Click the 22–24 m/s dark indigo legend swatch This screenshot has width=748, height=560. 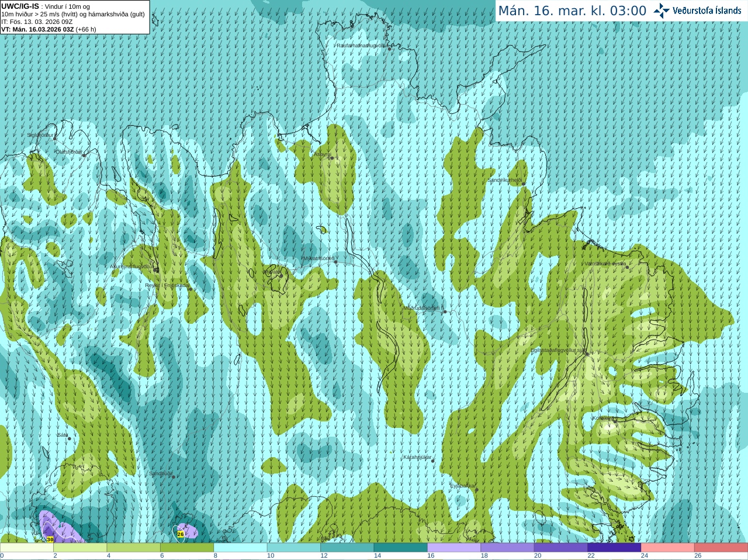pos(614,548)
